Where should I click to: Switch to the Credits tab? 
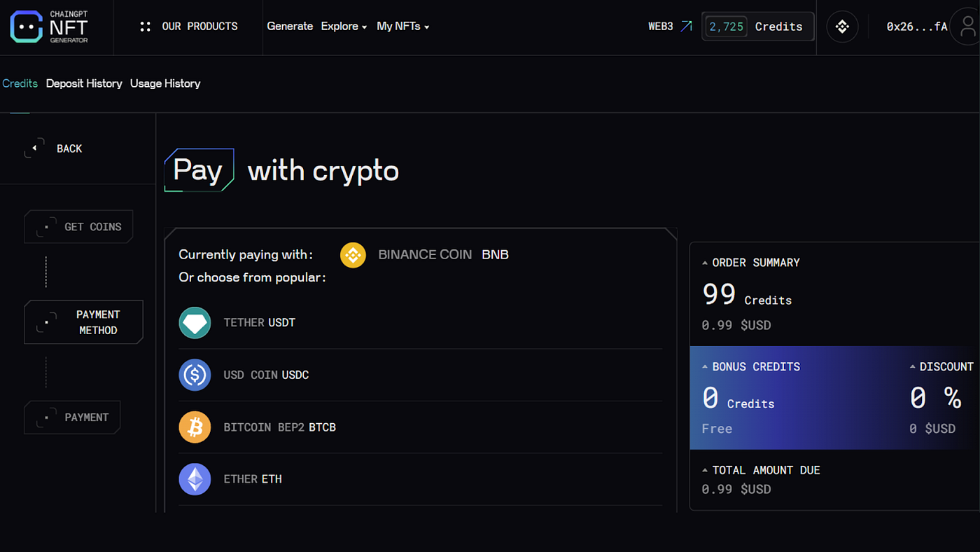20,83
